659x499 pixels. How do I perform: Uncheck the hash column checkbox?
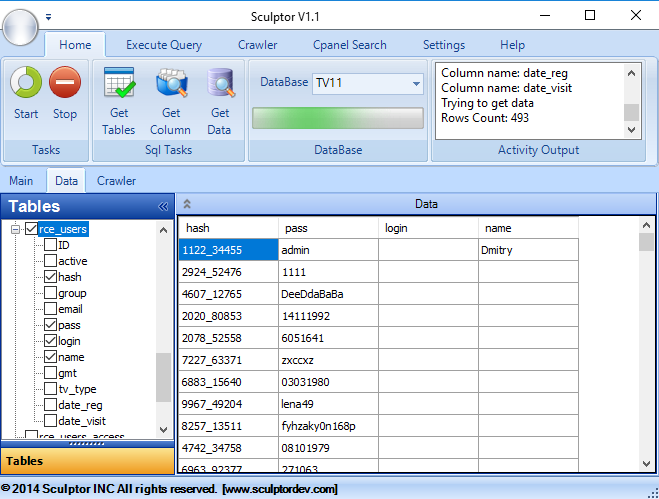pos(50,277)
